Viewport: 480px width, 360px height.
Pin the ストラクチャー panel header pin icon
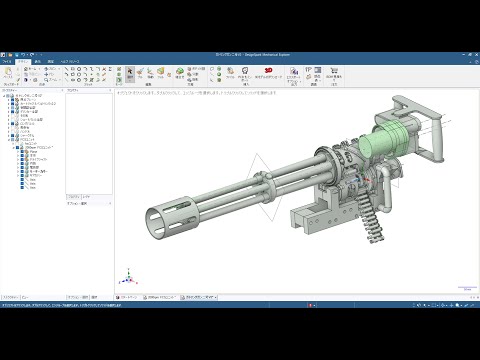pos(62,90)
